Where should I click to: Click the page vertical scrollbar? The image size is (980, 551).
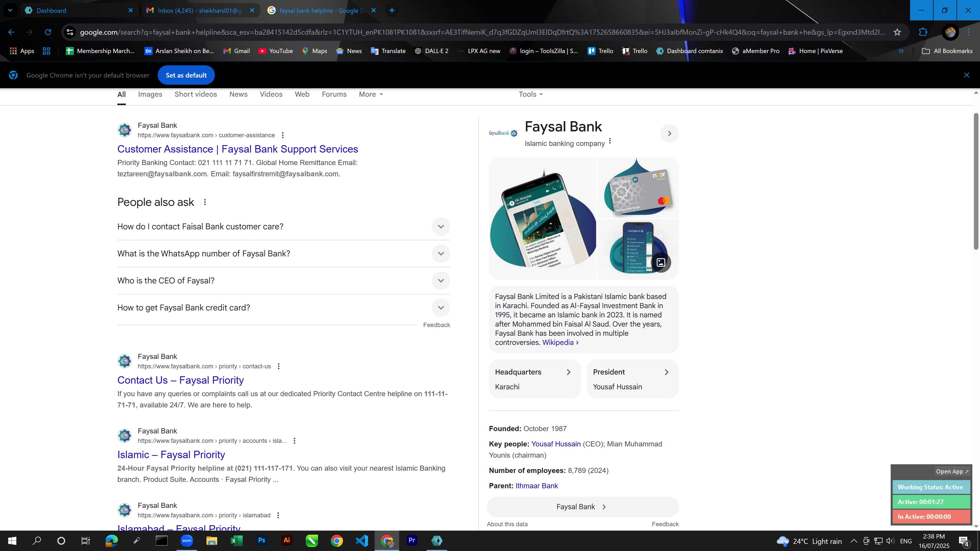pyautogui.click(x=976, y=181)
